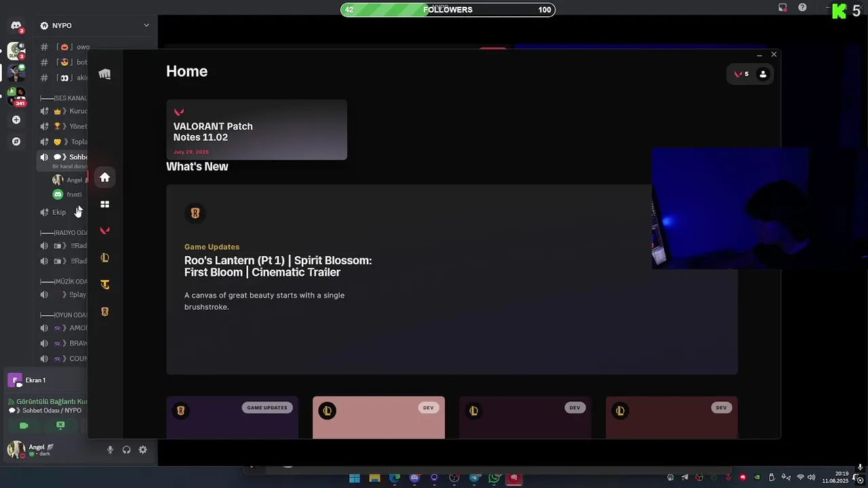Select League of Legends icon in Riot sidebar
The height and width of the screenshot is (488, 868).
pyautogui.click(x=104, y=258)
